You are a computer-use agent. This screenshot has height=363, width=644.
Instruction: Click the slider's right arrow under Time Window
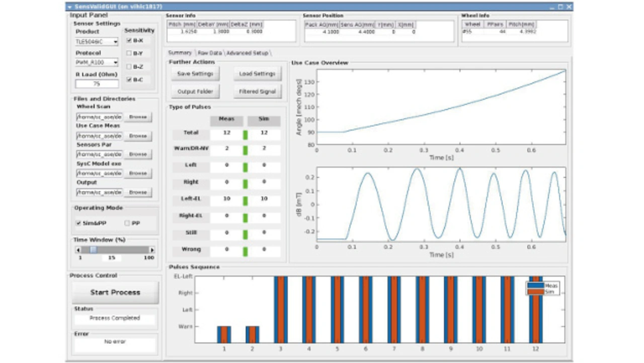[152, 250]
